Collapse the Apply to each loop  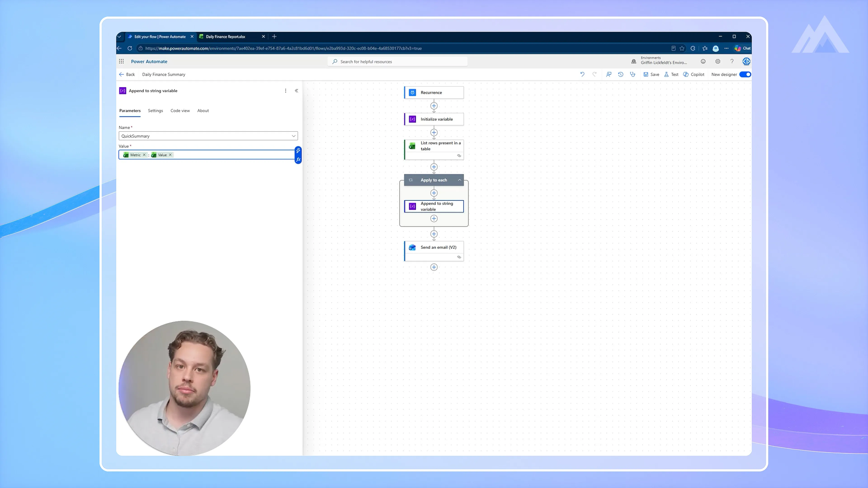pyautogui.click(x=459, y=180)
